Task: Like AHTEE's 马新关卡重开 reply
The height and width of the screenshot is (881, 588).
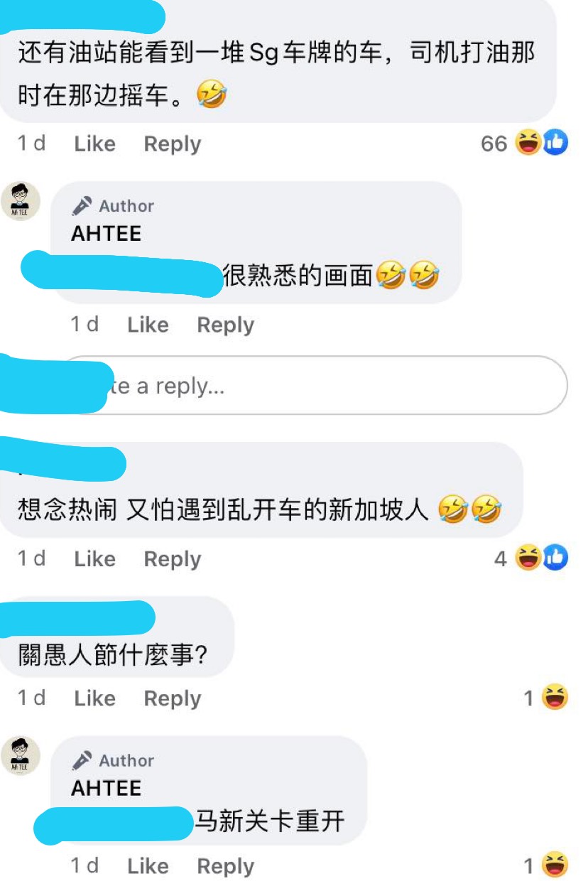Action: click(148, 866)
